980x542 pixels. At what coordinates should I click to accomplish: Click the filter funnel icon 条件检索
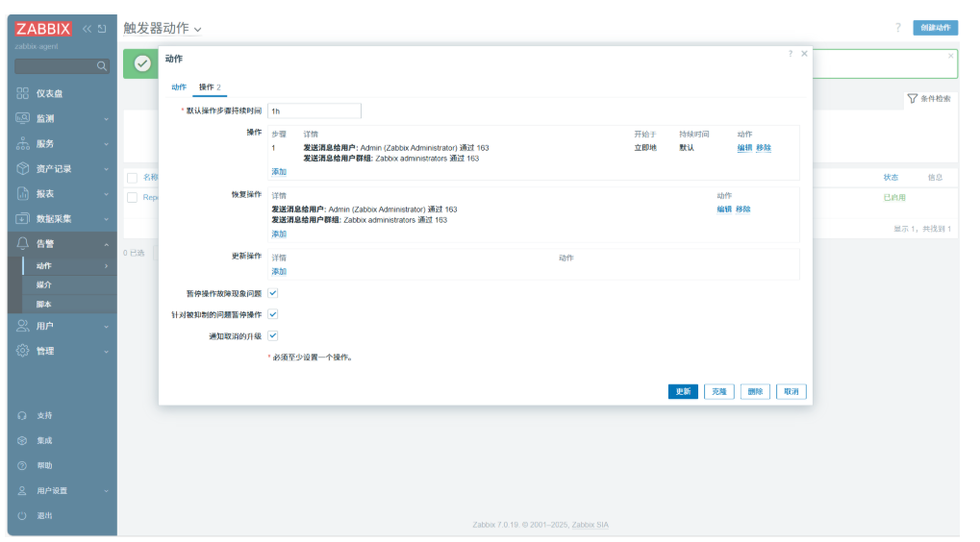pos(913,99)
